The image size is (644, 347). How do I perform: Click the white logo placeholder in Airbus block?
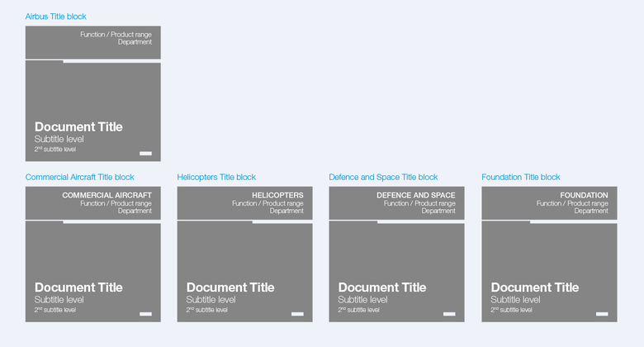(146, 154)
